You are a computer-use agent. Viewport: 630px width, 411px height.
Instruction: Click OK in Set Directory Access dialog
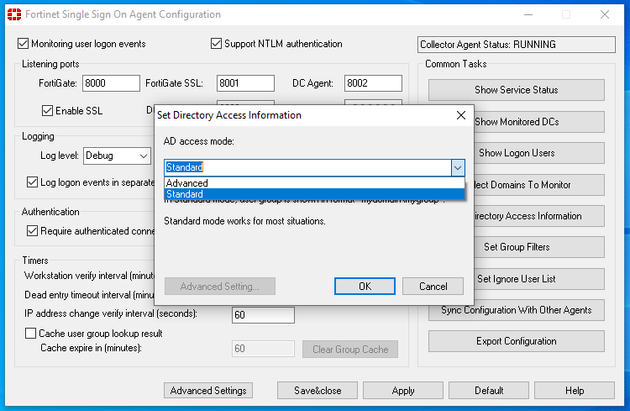[365, 286]
